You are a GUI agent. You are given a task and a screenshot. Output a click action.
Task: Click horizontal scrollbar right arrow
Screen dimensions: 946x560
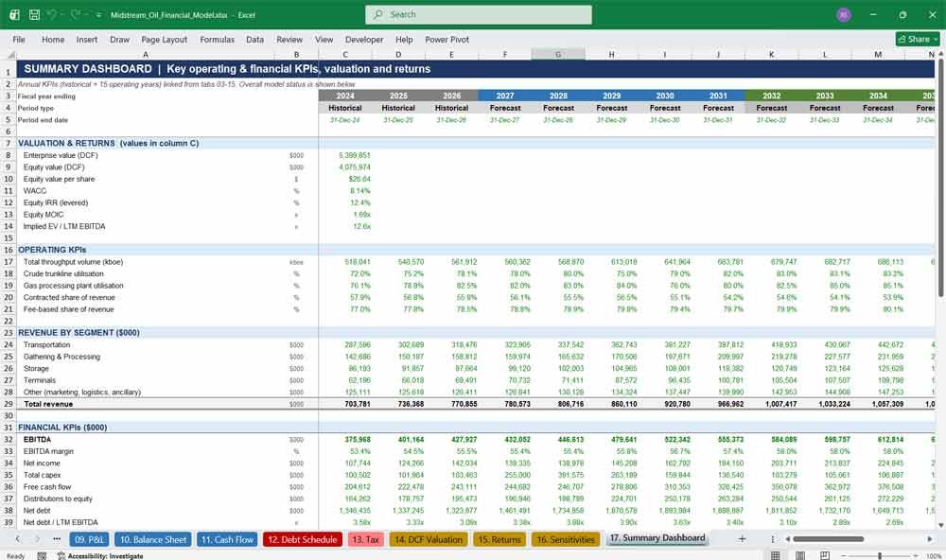930,539
